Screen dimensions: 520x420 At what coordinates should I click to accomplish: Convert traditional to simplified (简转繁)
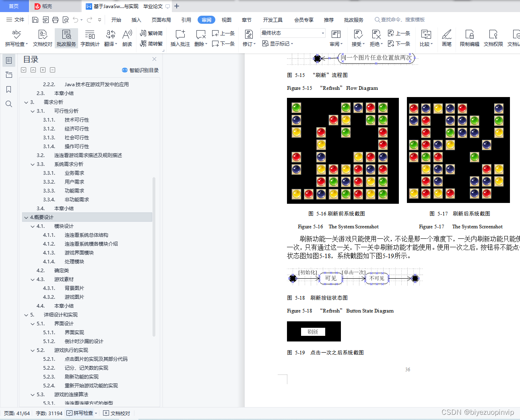point(151,43)
